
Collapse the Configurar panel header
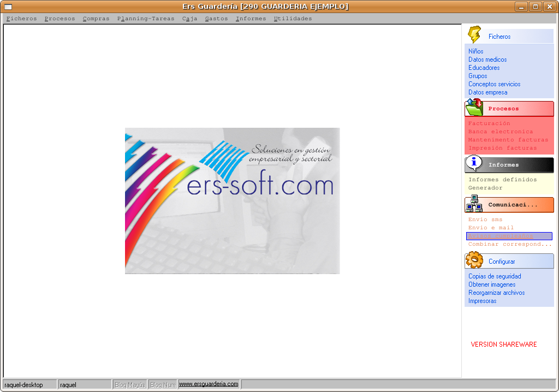[509, 262]
